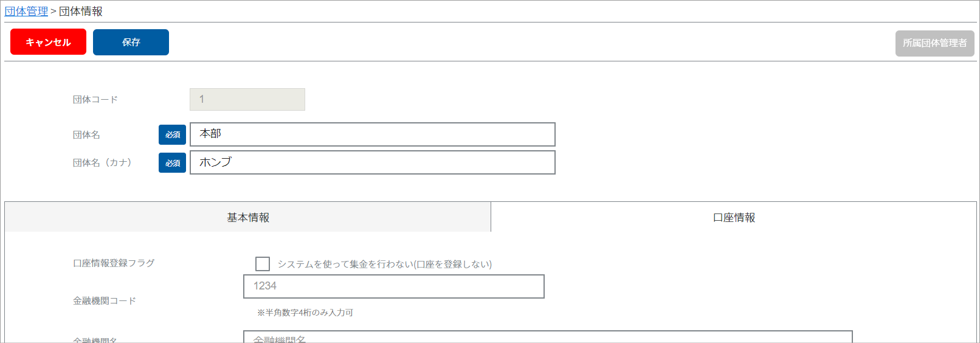This screenshot has height=343, width=980.
Task: Click the red キャンセル button
Action: pyautogui.click(x=48, y=42)
